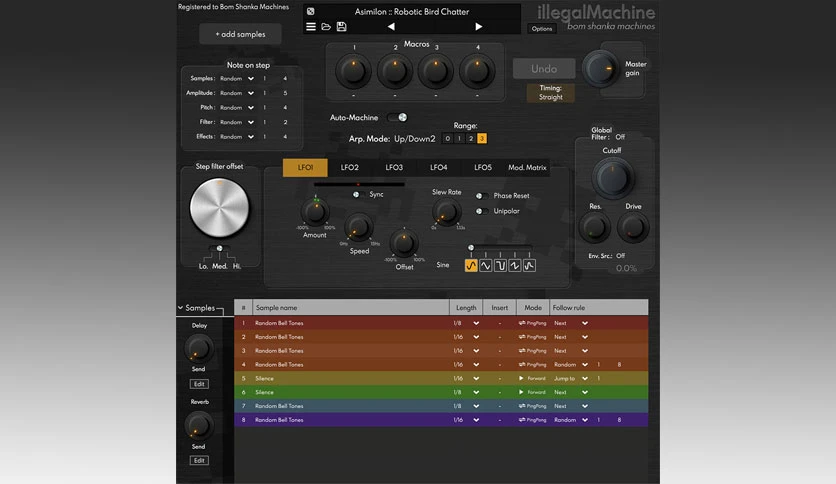
Task: Set arp Range to 0
Action: [x=447, y=139]
